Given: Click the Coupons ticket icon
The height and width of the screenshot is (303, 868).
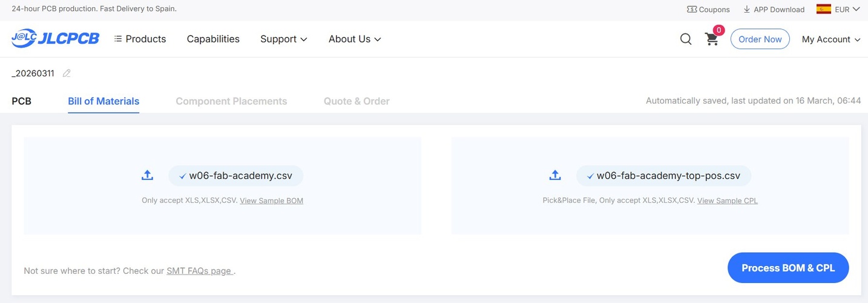Looking at the screenshot, I should (x=692, y=10).
